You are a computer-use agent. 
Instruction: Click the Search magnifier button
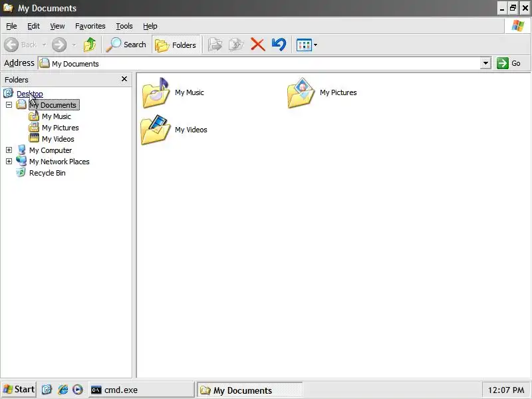[126, 45]
